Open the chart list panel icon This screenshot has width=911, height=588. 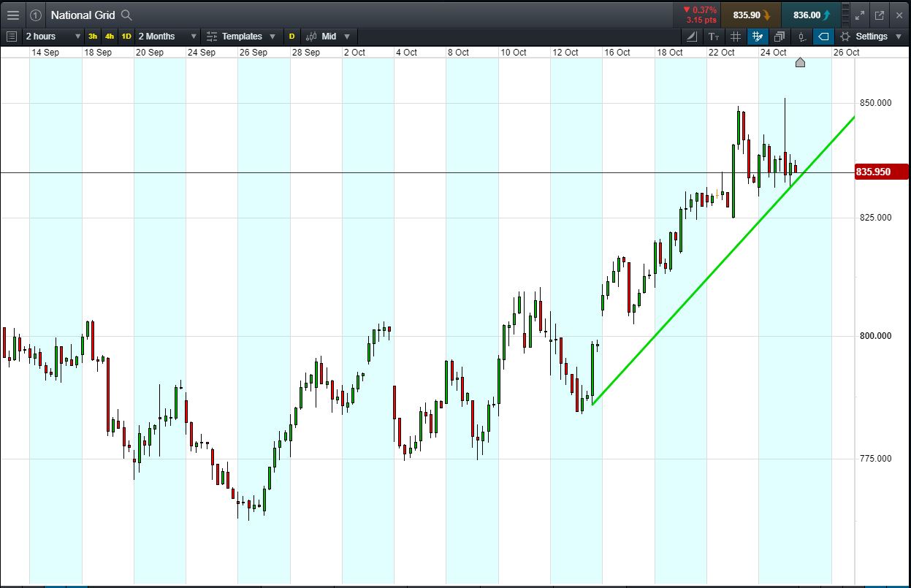pyautogui.click(x=11, y=36)
